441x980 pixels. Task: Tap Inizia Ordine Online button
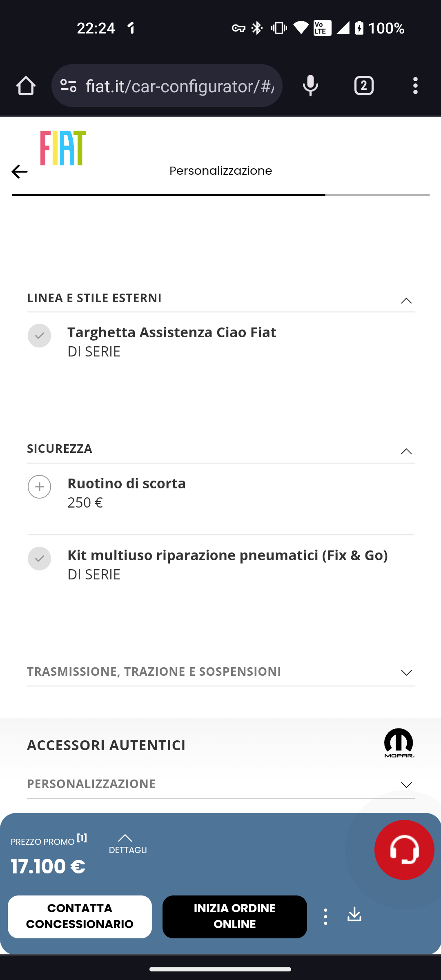point(235,917)
